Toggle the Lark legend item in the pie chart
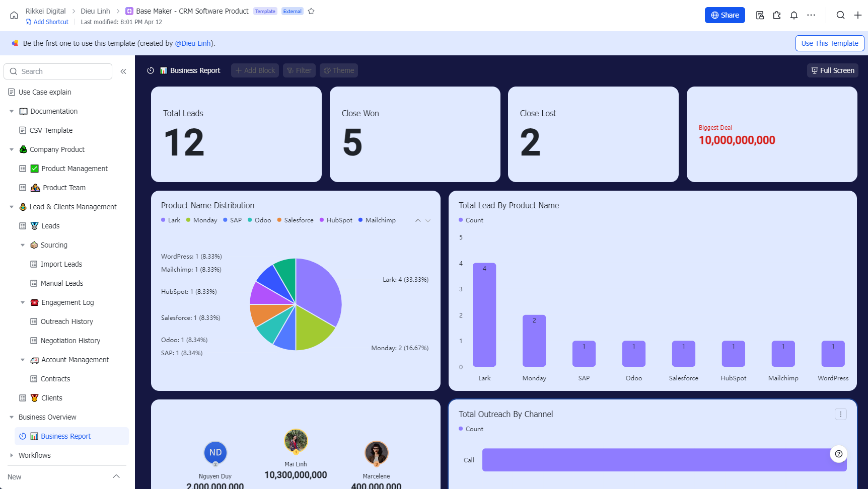Screen dimensions: 868x489 (x=171, y=220)
